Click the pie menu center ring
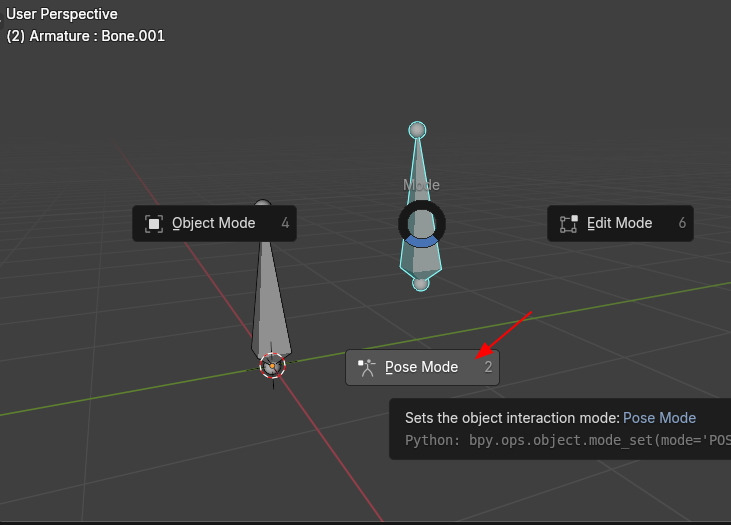 [x=422, y=224]
